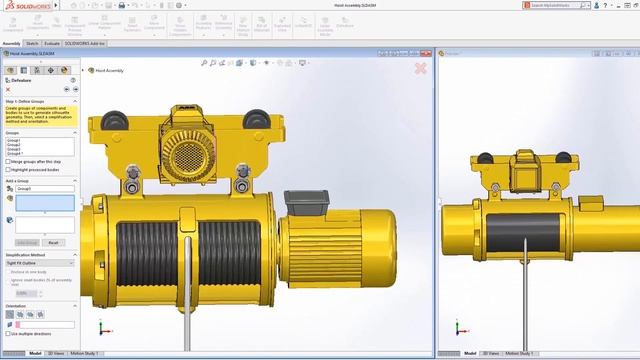Select Group4 in the Groups list
This screenshot has width=640, height=360.
tap(14, 154)
